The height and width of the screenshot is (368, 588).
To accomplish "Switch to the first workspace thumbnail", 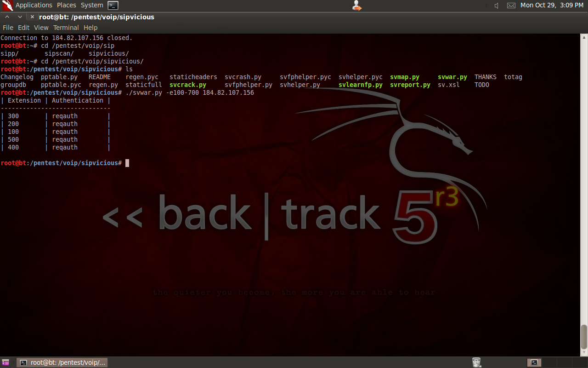I will tap(534, 362).
